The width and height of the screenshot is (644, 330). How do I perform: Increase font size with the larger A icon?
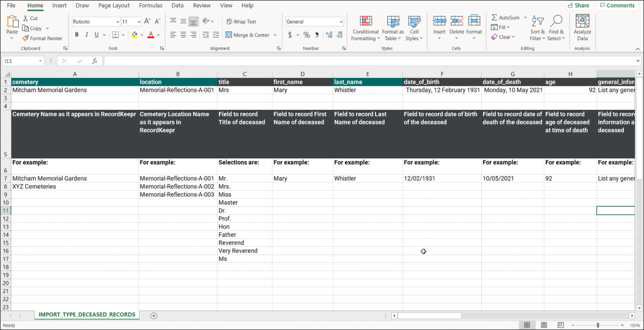147,22
